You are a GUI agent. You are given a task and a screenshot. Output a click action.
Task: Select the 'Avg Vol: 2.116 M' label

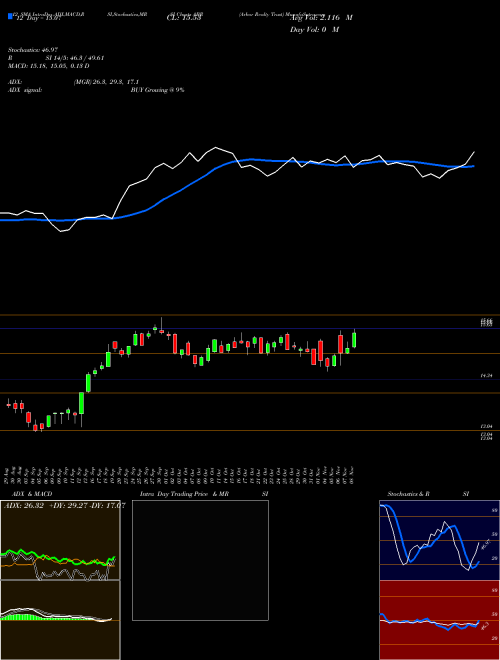click(321, 18)
